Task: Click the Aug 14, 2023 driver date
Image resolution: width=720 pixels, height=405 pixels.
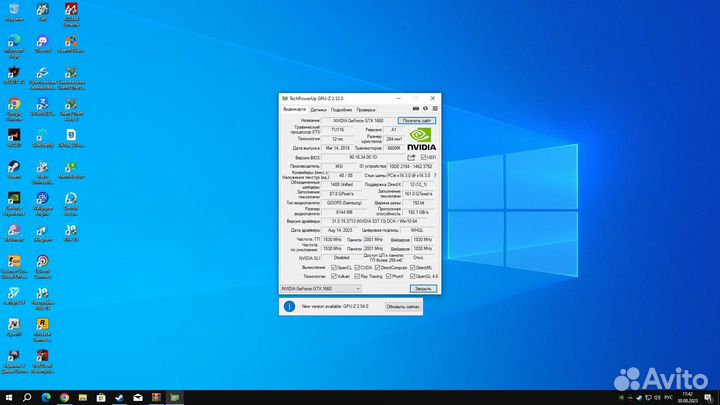Action: [x=340, y=231]
